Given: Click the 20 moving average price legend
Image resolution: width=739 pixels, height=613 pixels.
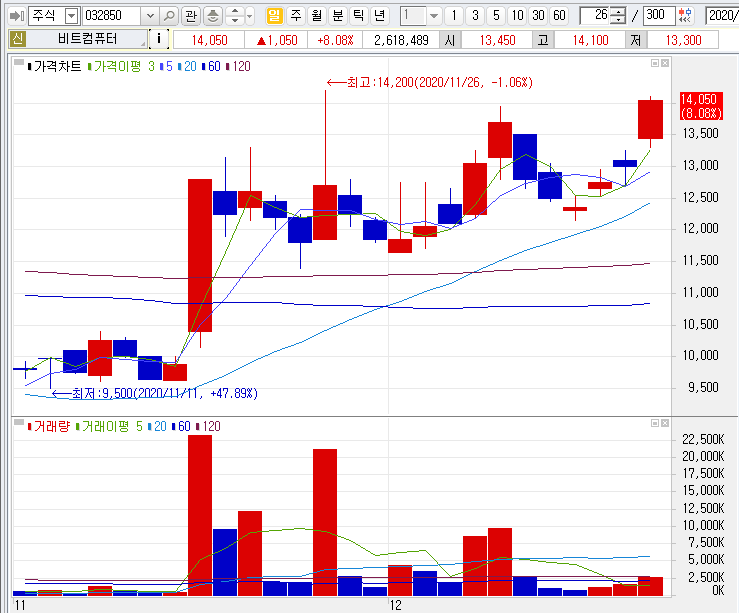Looking at the screenshot, I should click(187, 66).
